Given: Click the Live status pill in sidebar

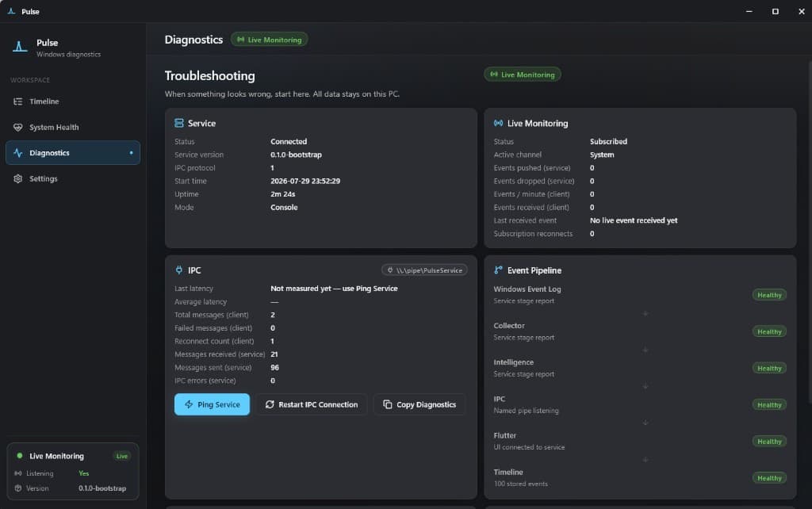Looking at the screenshot, I should 121,456.
